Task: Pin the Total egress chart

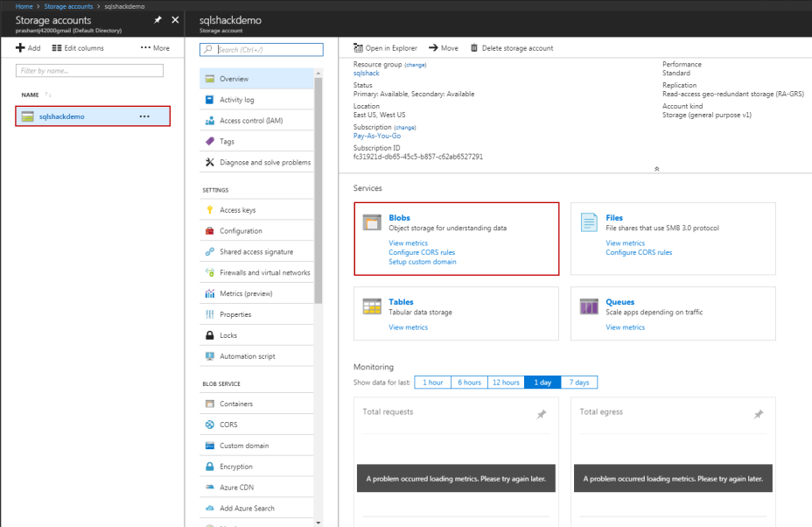Action: (758, 414)
